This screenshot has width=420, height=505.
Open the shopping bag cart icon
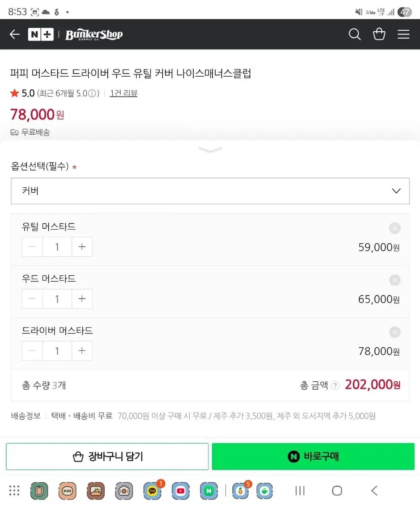click(x=379, y=35)
